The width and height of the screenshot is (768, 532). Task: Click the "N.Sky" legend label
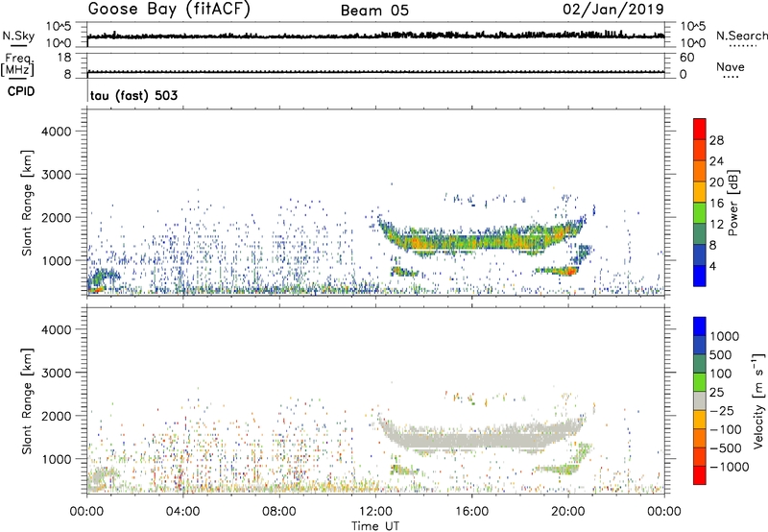coord(18,36)
